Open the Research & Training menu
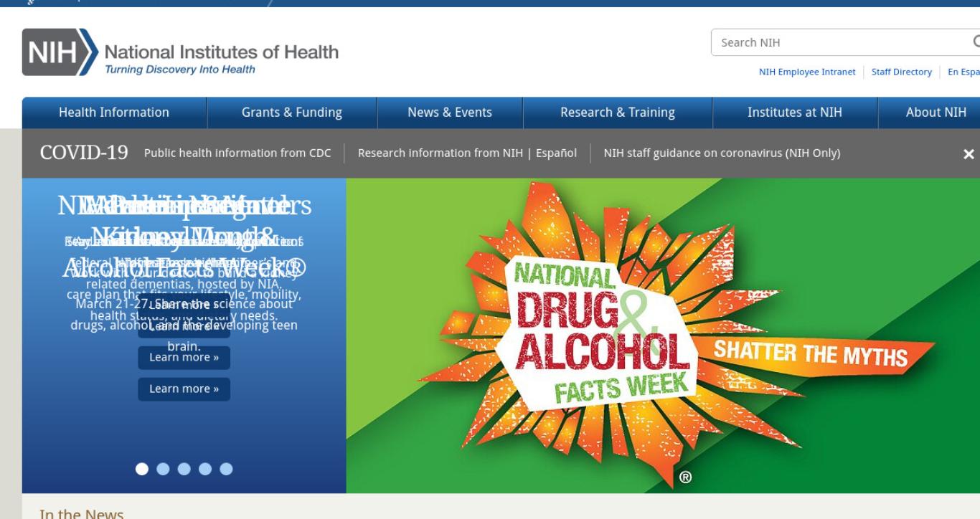The height and width of the screenshot is (519, 980). point(618,113)
